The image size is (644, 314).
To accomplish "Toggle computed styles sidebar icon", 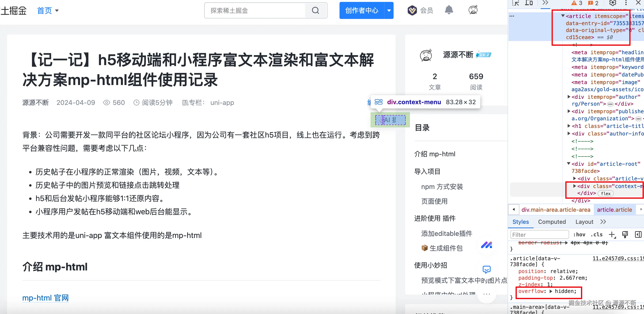I will (638, 235).
